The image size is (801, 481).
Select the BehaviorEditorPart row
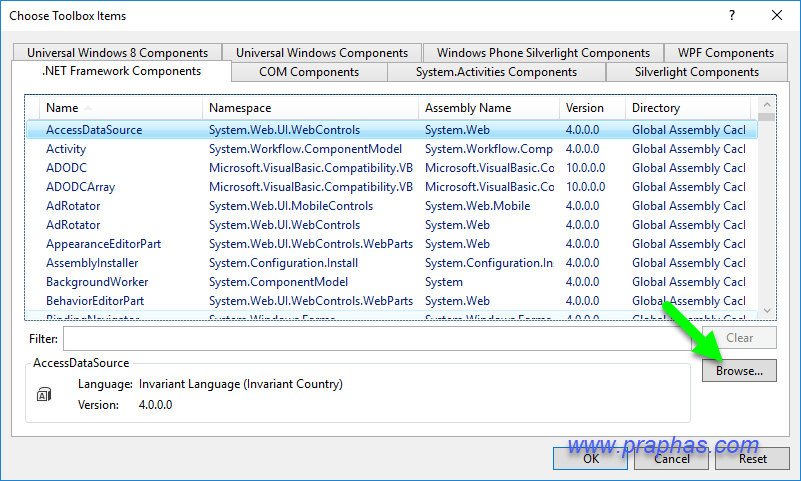tap(392, 301)
